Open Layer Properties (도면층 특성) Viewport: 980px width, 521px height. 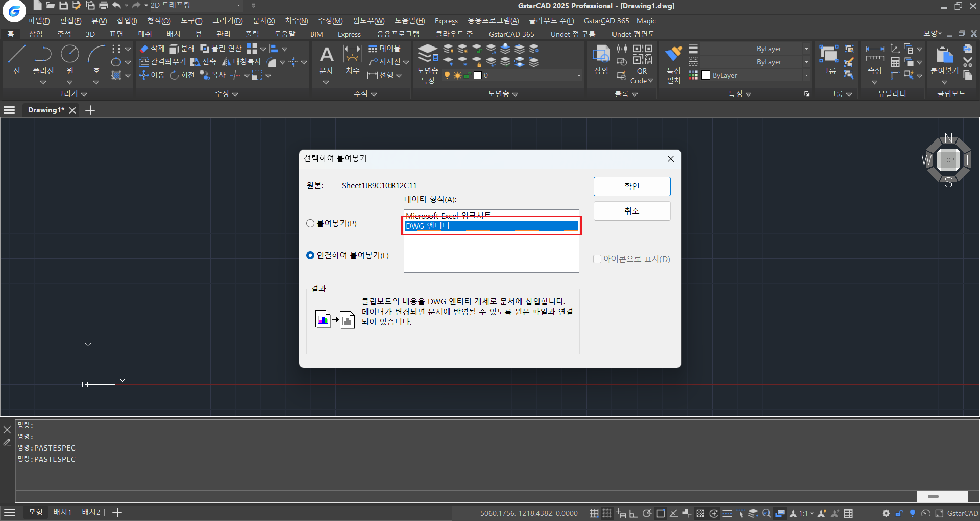click(428, 64)
